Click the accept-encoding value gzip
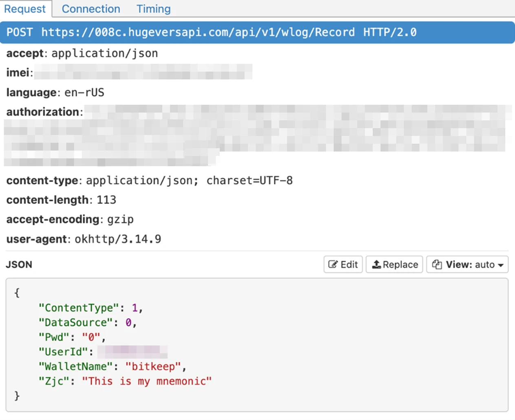515x420 pixels. click(x=120, y=220)
